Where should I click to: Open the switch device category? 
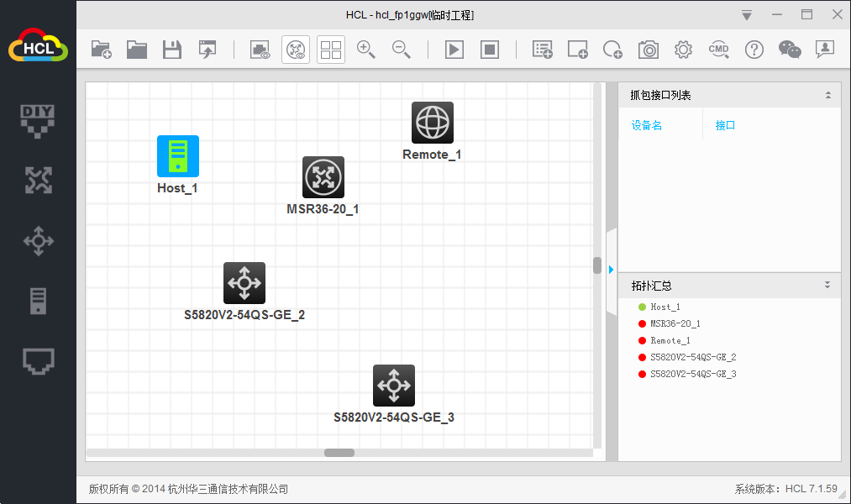pos(38,241)
